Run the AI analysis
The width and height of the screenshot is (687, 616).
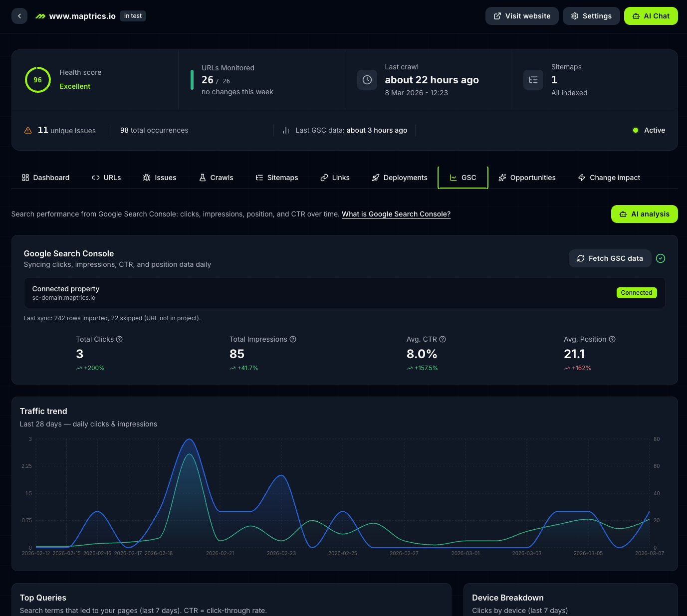[645, 214]
